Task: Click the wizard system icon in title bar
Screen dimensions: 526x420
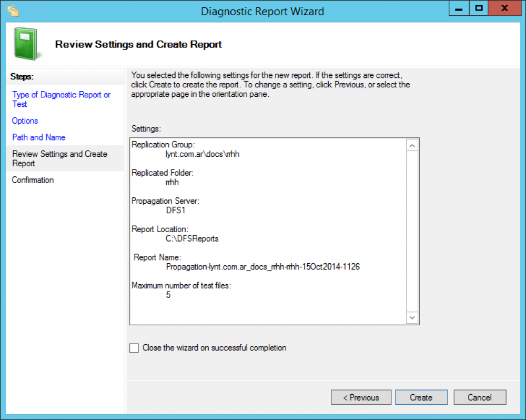Action: [x=13, y=11]
